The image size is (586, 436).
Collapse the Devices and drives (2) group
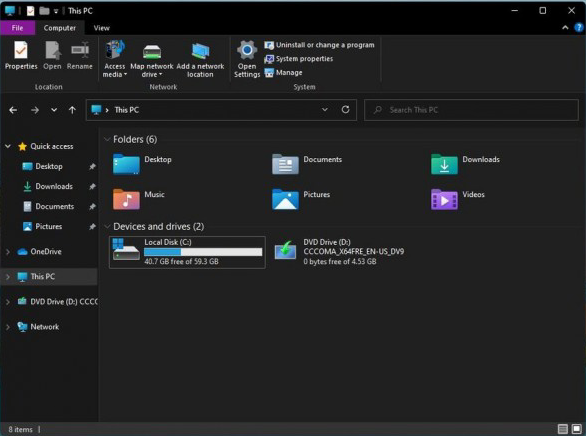click(107, 226)
